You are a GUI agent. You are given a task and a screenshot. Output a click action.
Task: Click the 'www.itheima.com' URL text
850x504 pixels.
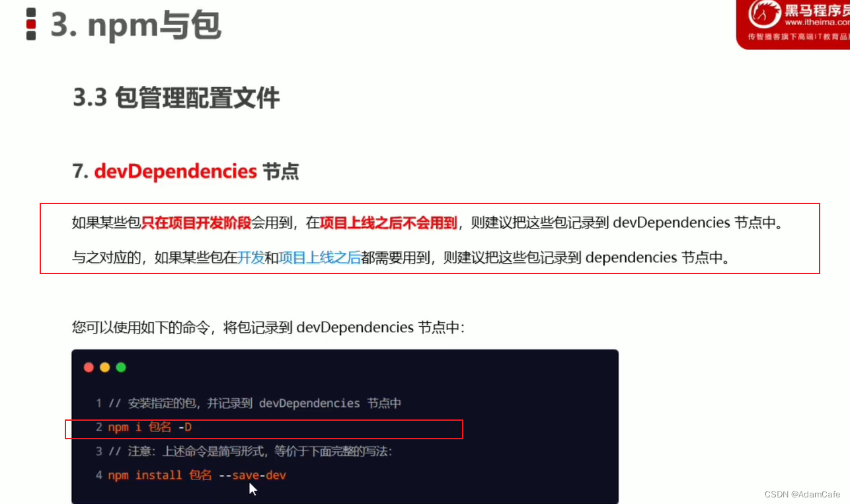pyautogui.click(x=817, y=22)
